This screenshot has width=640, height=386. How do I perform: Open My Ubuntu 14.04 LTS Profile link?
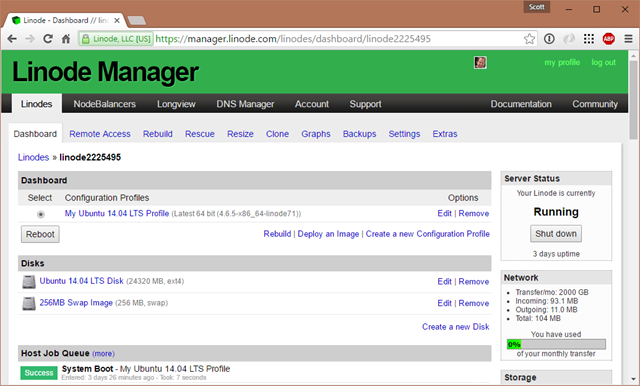(117, 213)
